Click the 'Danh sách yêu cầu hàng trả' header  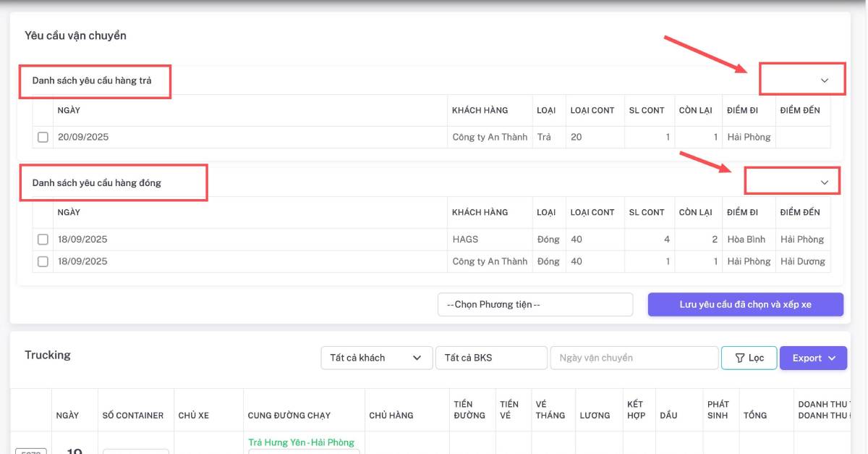point(92,80)
